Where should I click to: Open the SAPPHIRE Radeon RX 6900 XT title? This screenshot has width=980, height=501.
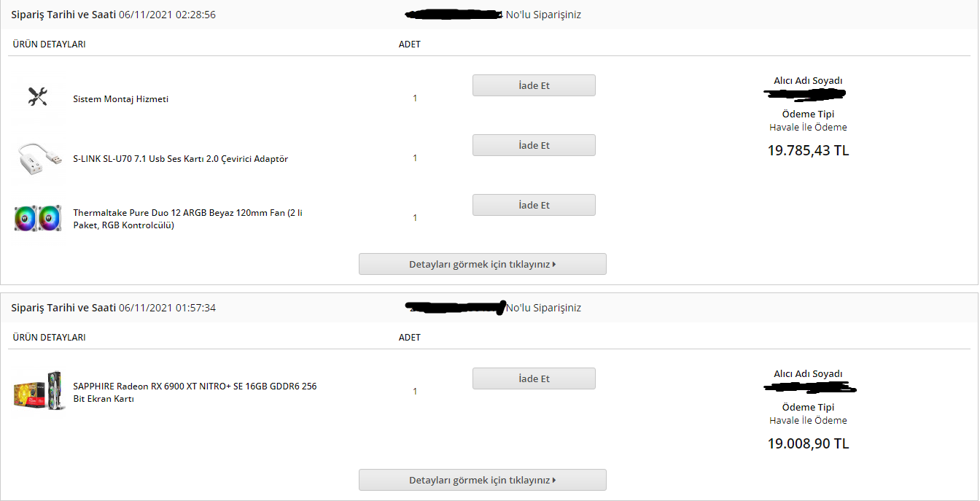tap(195, 392)
